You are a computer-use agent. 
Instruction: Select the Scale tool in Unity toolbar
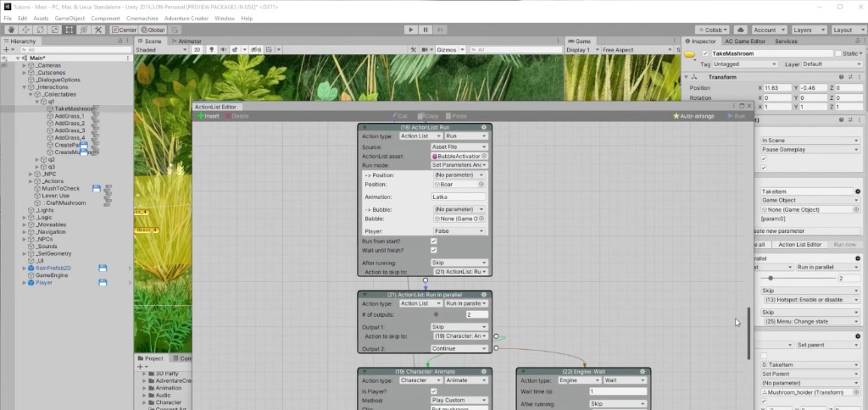[54, 30]
